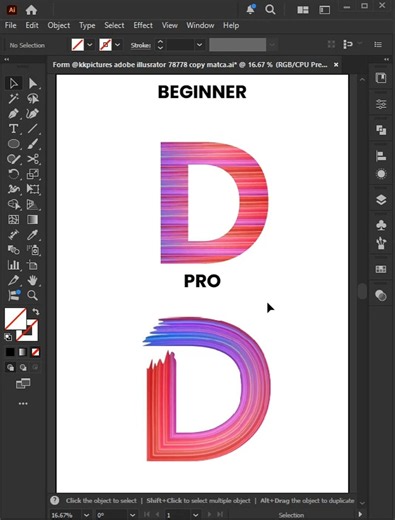Open stroke color dropdown in control bar
This screenshot has height=520, width=395.
[x=118, y=44]
